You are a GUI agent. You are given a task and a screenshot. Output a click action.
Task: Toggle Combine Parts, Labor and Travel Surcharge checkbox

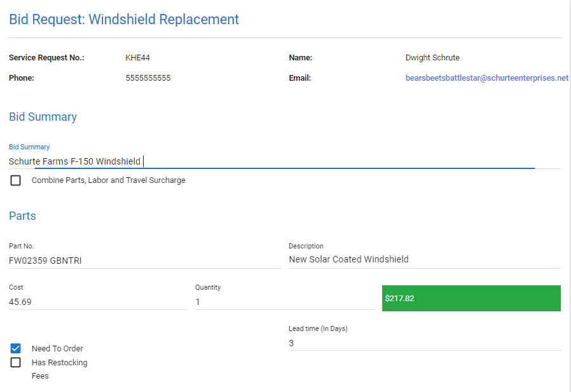[x=15, y=180]
